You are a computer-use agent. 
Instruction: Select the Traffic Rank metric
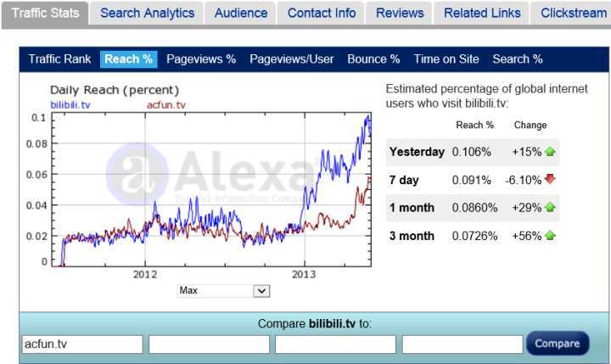pos(59,59)
